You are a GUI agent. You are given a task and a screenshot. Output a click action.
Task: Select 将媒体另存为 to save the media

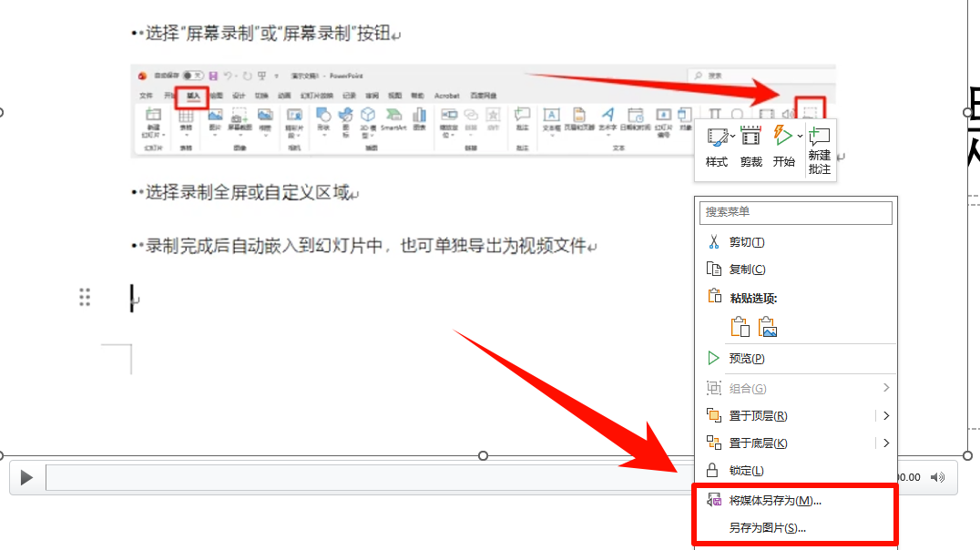pos(775,501)
